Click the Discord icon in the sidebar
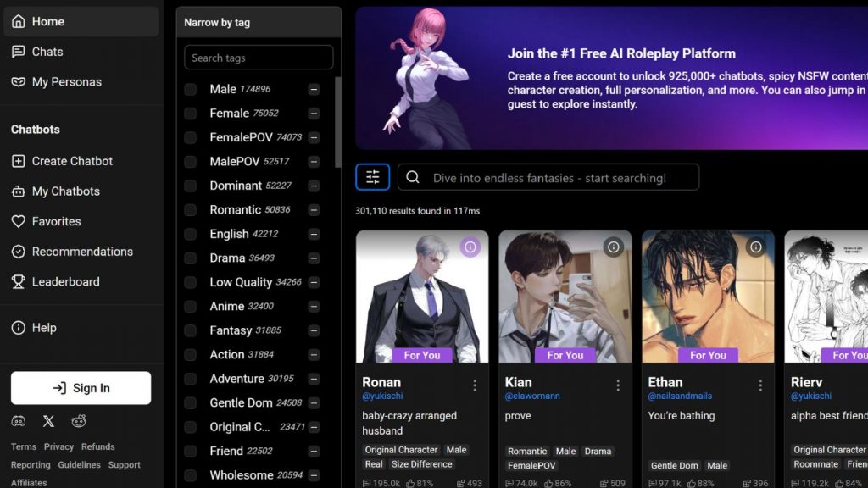Viewport: 868px width, 488px height. (19, 421)
